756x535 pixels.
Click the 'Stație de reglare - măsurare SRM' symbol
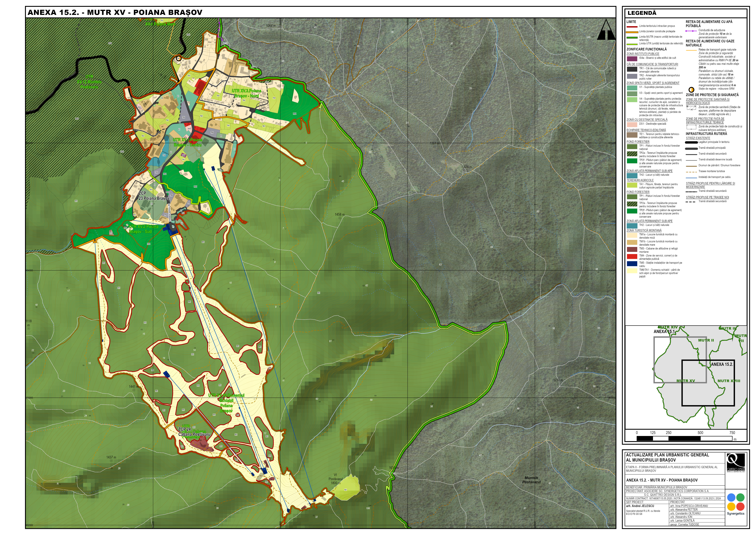coord(691,90)
